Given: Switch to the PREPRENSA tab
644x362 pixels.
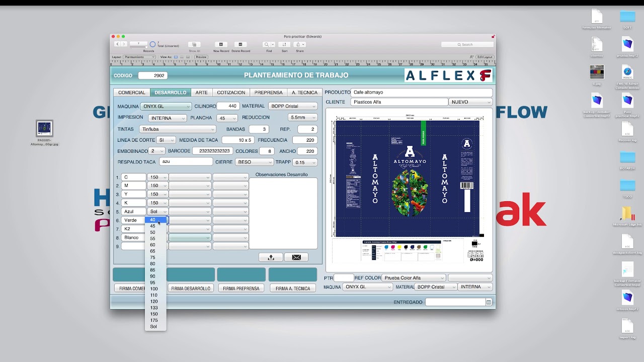Looking at the screenshot, I should (x=268, y=93).
